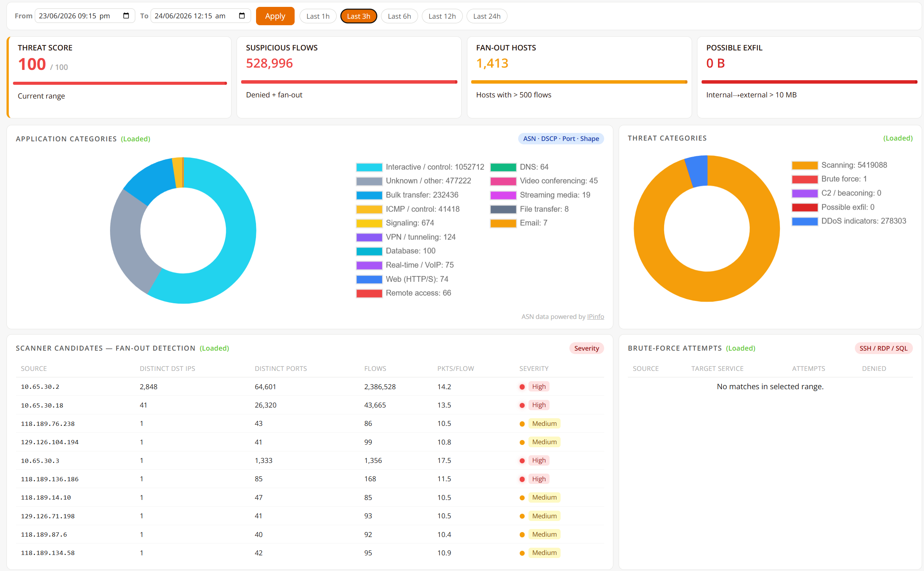924x571 pixels.
Task: Click the Fan-Out Hosts value 1,413
Action: coord(492,63)
